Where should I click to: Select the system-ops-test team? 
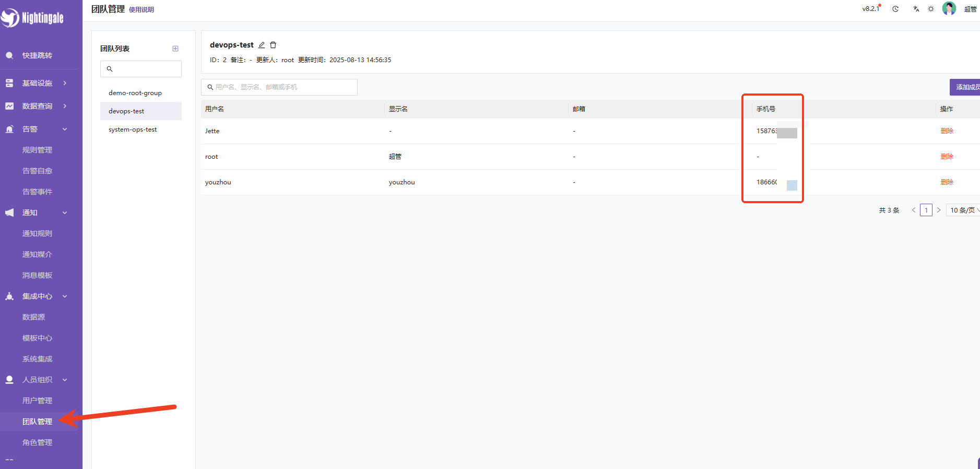tap(133, 130)
